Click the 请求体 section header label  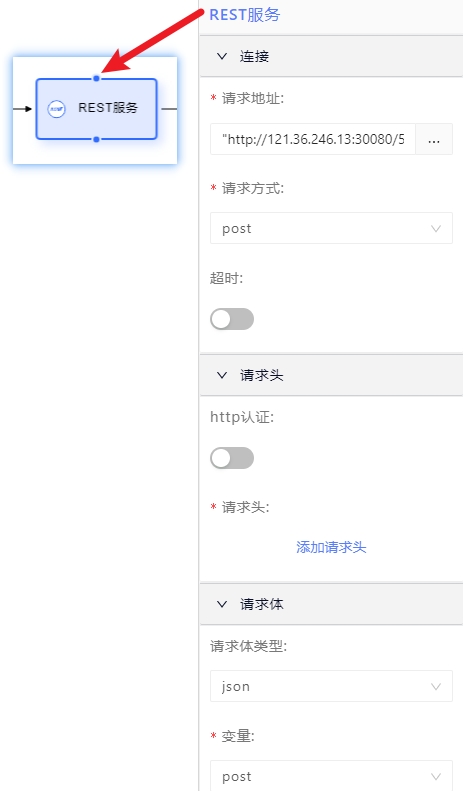click(x=261, y=604)
